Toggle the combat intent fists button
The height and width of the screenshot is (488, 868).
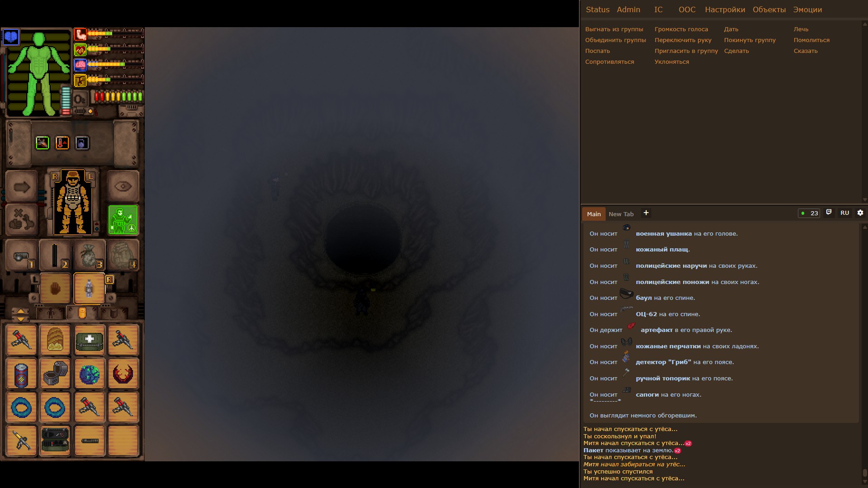click(x=21, y=220)
